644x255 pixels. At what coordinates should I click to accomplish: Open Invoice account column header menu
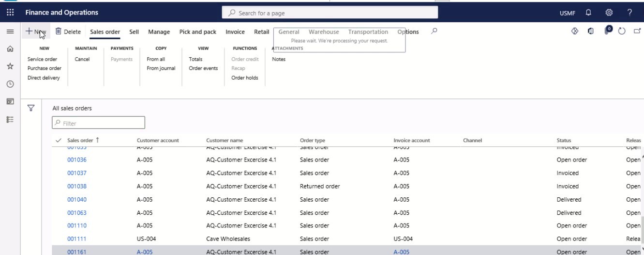[412, 140]
